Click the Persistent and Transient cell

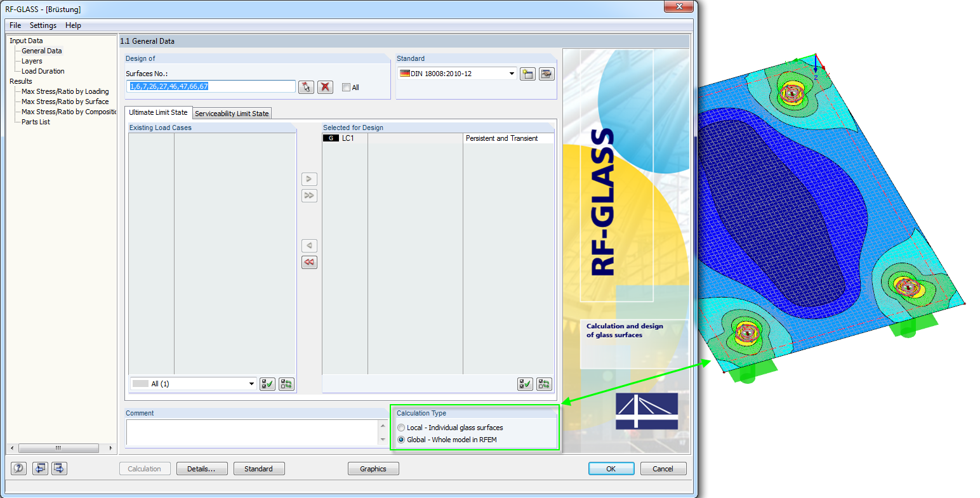pos(508,138)
